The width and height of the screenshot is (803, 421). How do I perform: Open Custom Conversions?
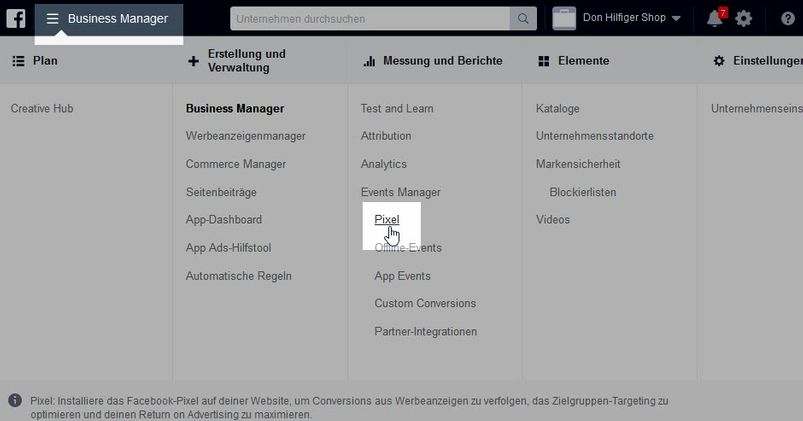pos(425,303)
